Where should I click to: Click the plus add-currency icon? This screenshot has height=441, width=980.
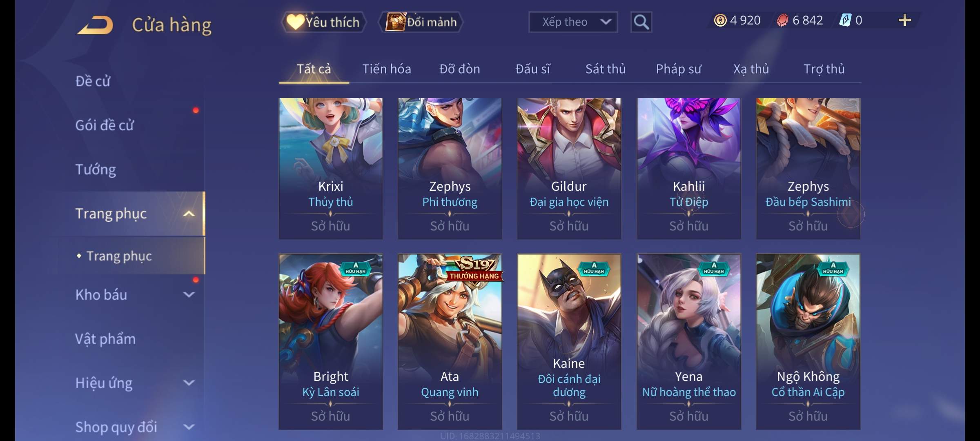pyautogui.click(x=905, y=20)
